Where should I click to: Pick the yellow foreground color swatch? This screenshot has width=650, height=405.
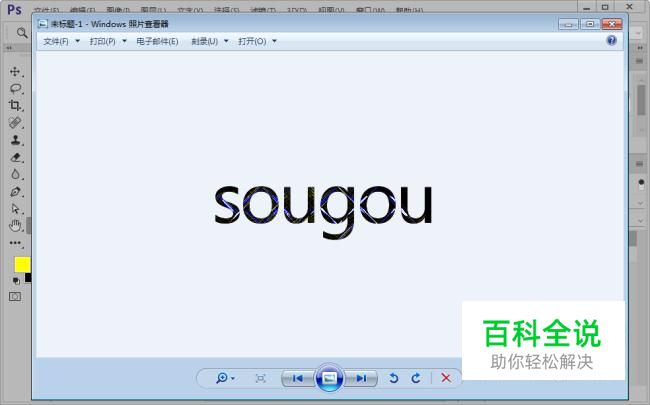tap(22, 264)
